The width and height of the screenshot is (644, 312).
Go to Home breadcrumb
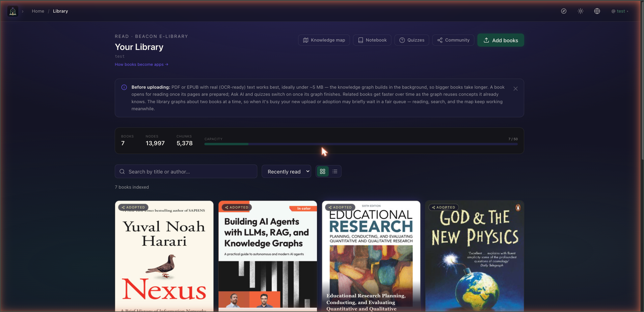pyautogui.click(x=38, y=11)
